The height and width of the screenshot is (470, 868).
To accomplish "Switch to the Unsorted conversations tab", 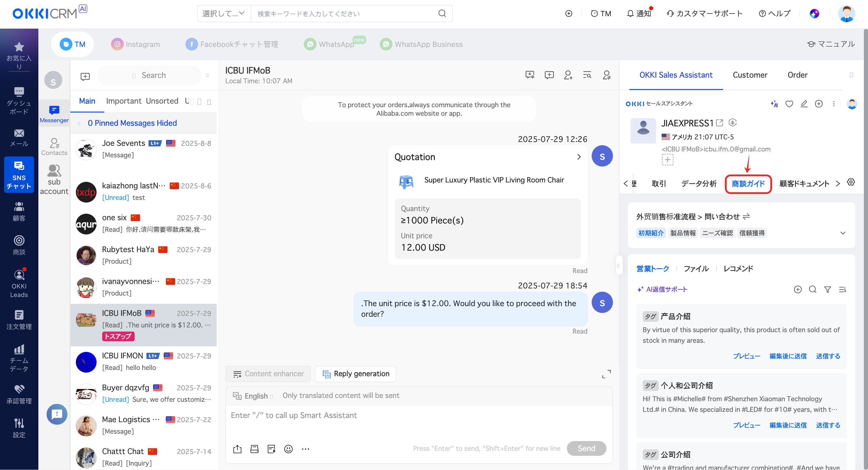I will point(162,101).
